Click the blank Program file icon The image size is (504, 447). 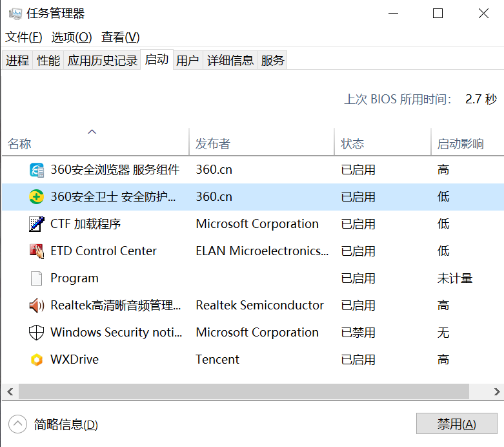pos(37,278)
